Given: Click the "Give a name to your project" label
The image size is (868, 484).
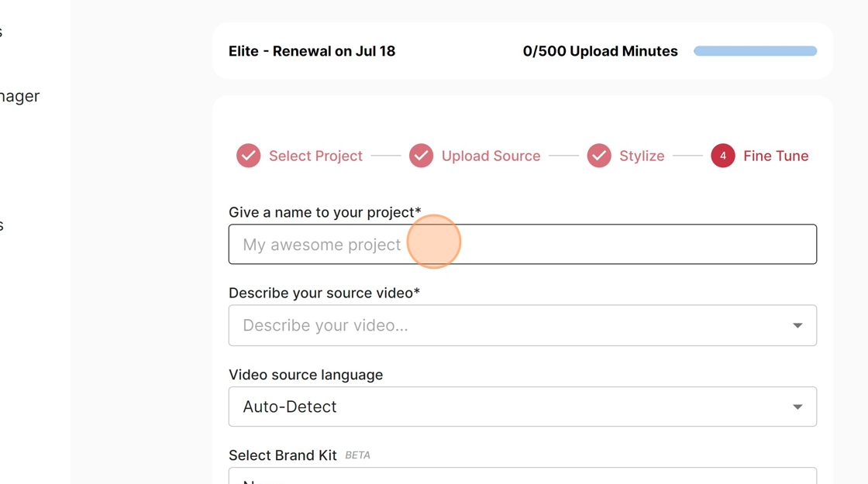Looking at the screenshot, I should [x=325, y=212].
